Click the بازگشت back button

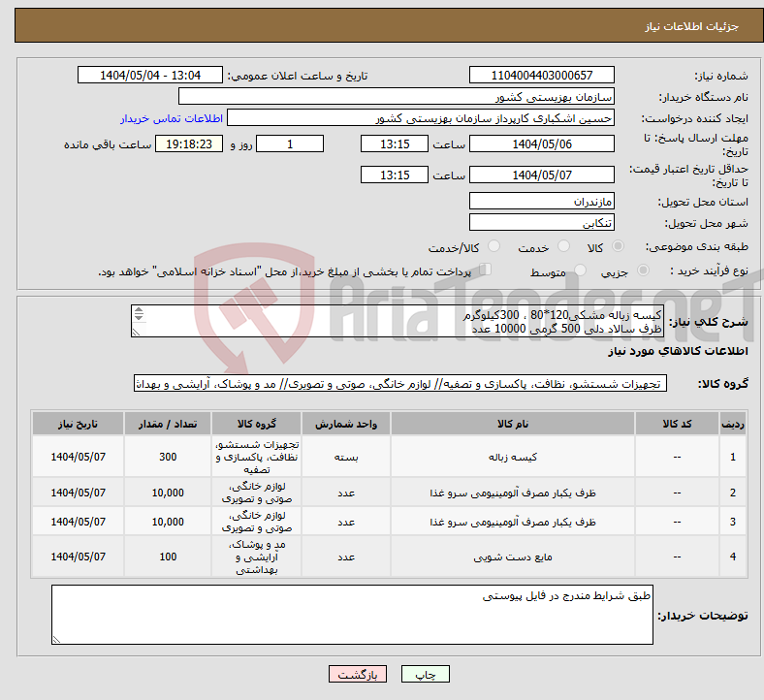358,674
